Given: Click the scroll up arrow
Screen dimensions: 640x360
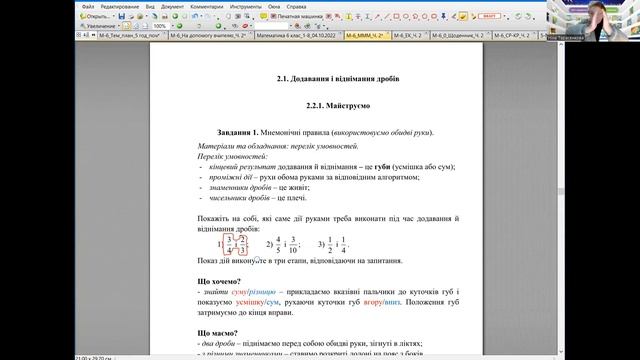Looking at the screenshot, I should pos(561,44).
